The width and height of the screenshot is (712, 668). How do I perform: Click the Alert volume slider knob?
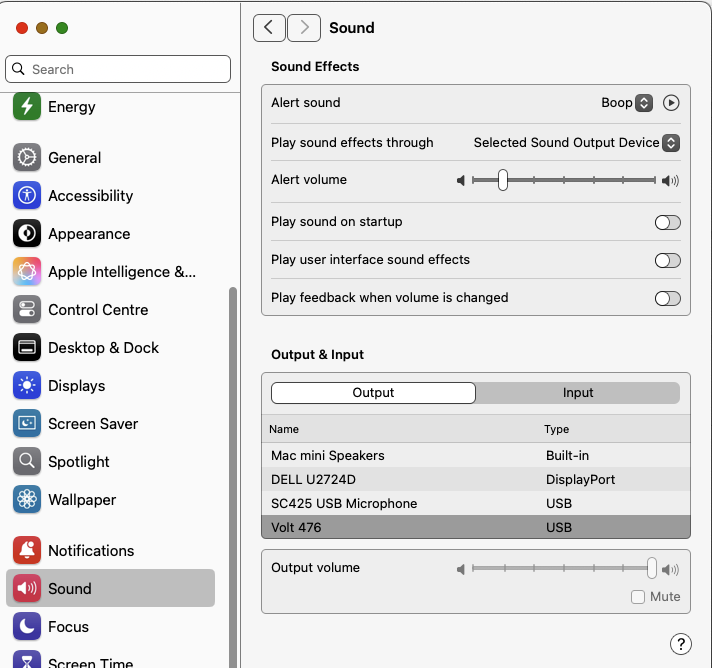coord(502,180)
